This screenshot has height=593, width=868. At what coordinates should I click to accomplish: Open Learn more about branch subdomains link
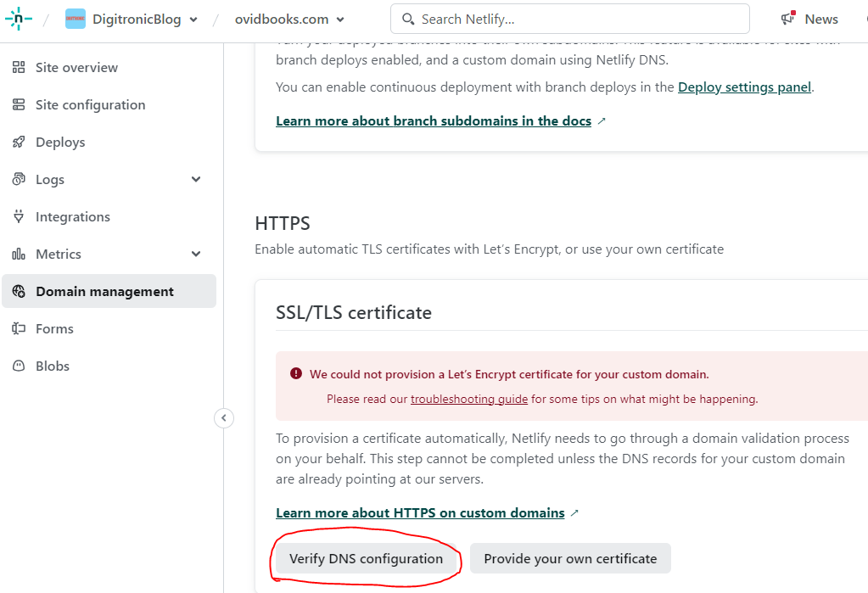click(x=434, y=121)
